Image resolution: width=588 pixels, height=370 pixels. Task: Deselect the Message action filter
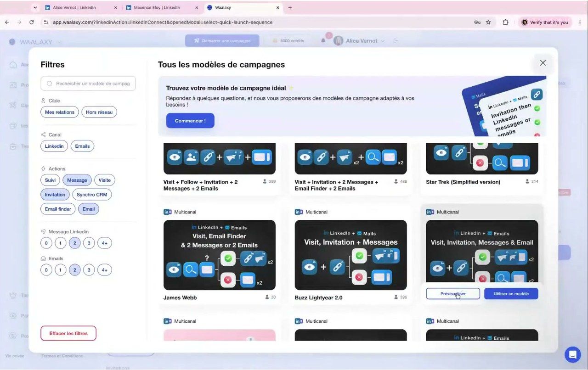click(77, 180)
